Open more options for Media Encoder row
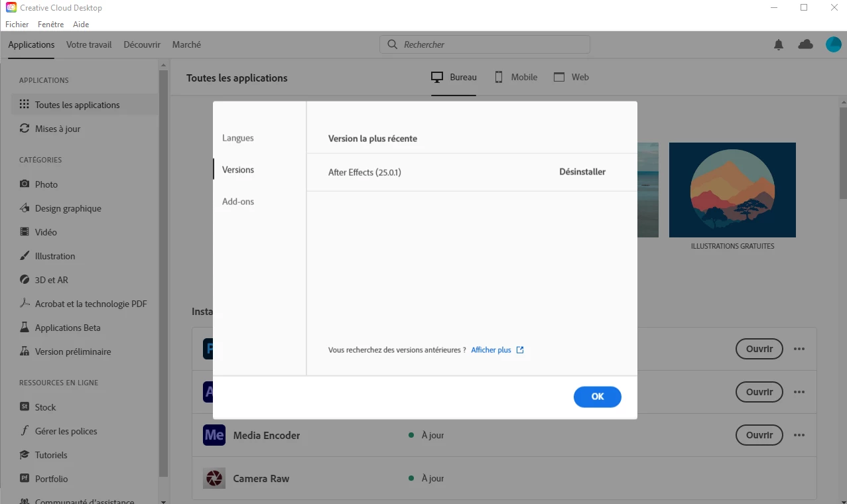The height and width of the screenshot is (504, 847). [x=799, y=435]
